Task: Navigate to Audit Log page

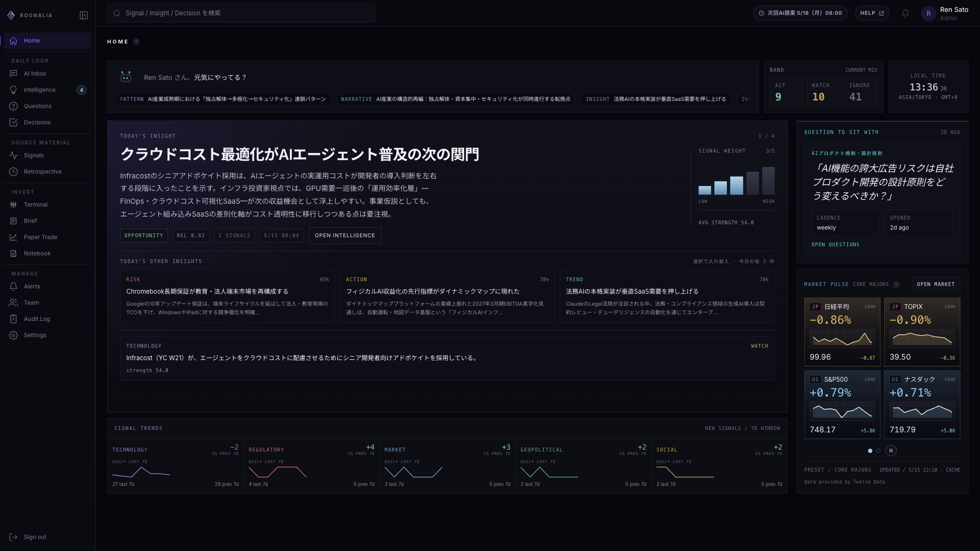Action: pos(47,319)
